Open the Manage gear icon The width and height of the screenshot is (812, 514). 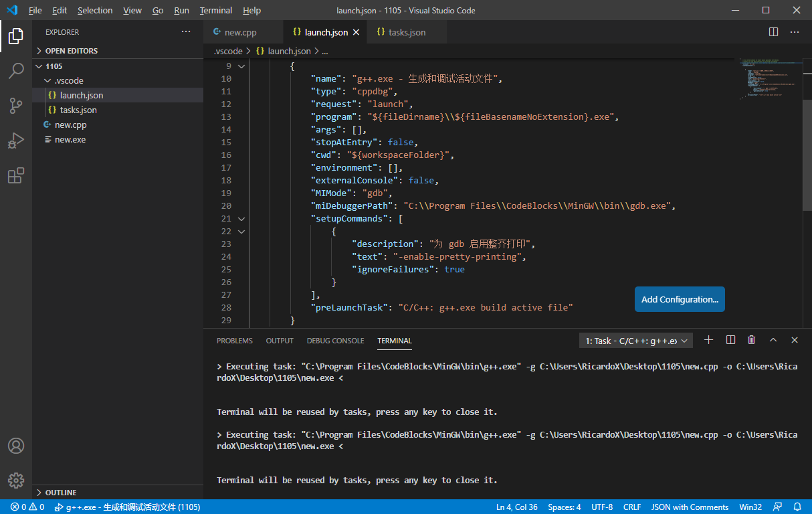point(16,480)
